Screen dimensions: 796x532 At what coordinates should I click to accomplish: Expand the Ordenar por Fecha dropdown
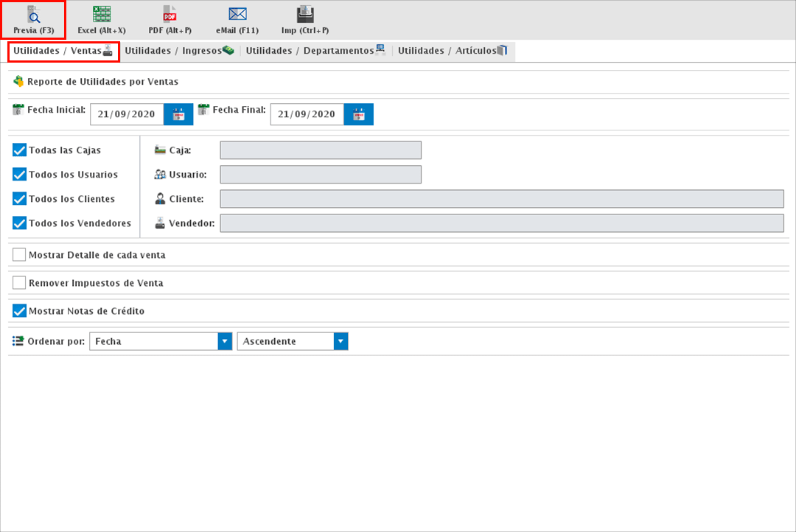tap(225, 341)
